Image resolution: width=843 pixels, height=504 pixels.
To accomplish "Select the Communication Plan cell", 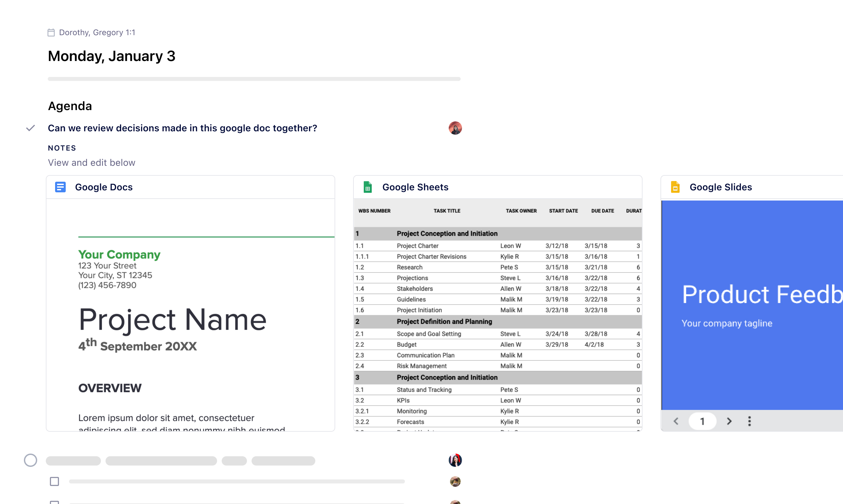I will pos(425,355).
